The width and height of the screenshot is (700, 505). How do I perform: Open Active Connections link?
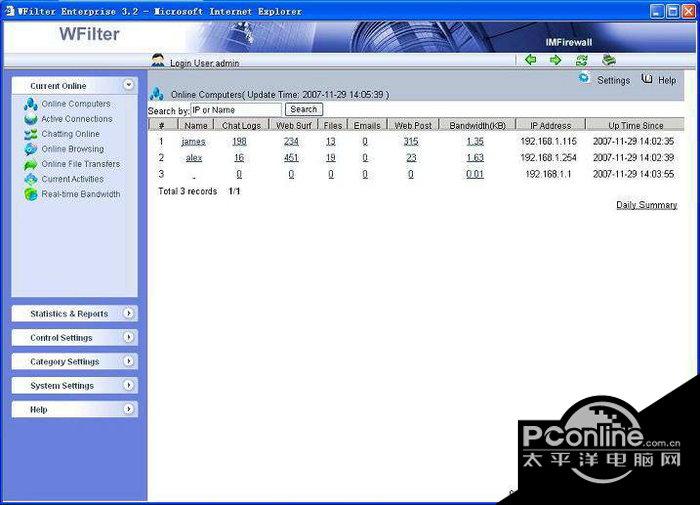(x=77, y=119)
